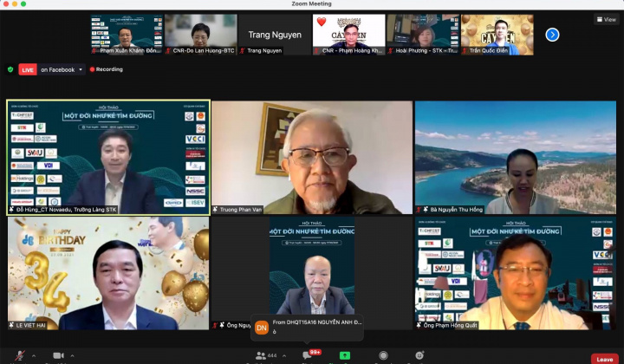Select Trương Phan Van's video tile
624x364 pixels.
312,157
